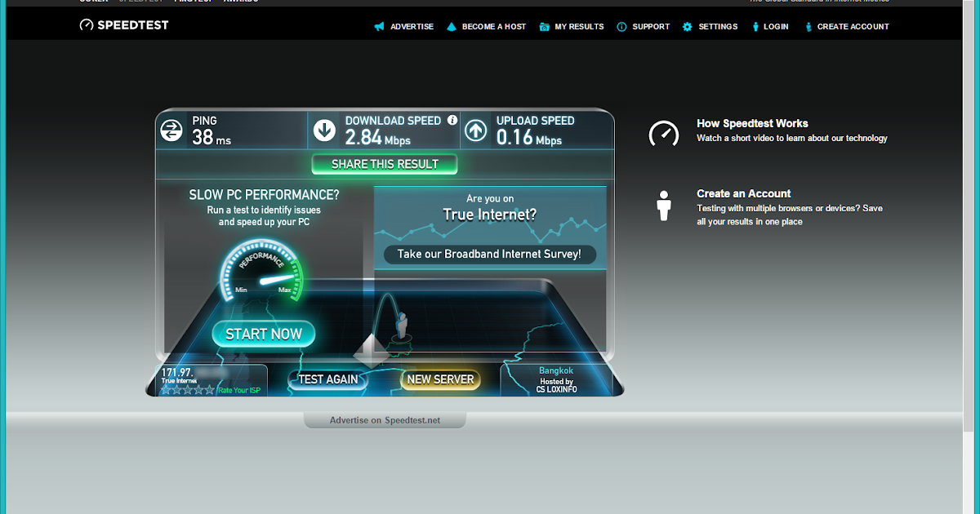Viewport: 980px width, 514px height.
Task: Click the info icon beside Support
Action: tap(621, 27)
